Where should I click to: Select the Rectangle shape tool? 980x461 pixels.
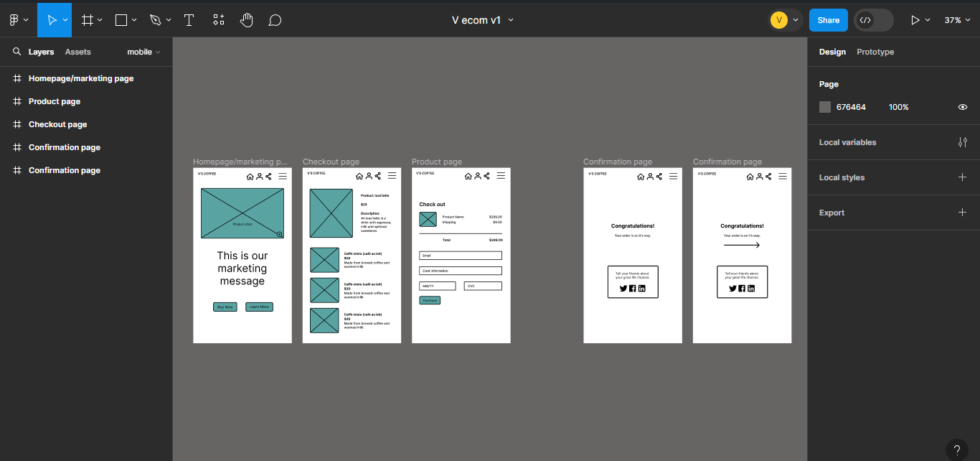coord(121,20)
